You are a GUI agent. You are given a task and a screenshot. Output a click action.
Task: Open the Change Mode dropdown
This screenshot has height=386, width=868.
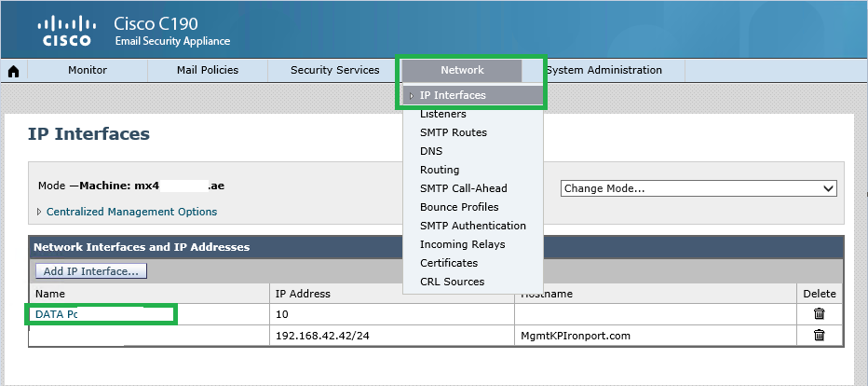tap(698, 188)
